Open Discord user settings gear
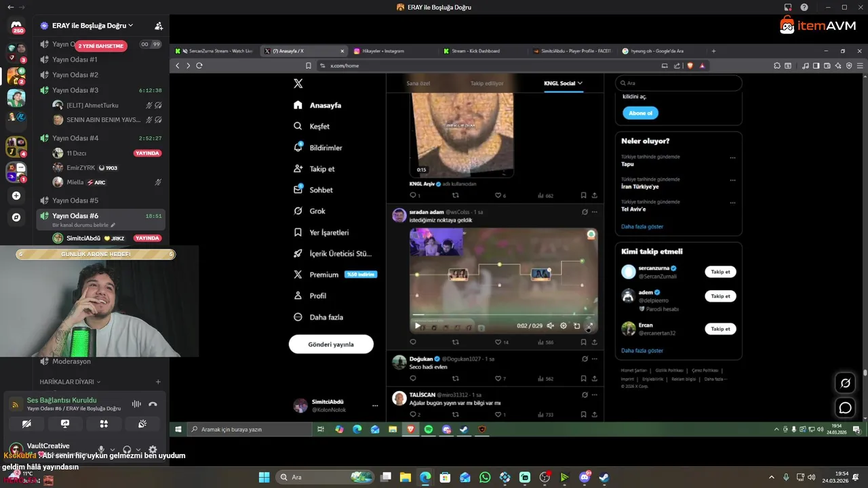This screenshot has height=488, width=868. click(153, 449)
